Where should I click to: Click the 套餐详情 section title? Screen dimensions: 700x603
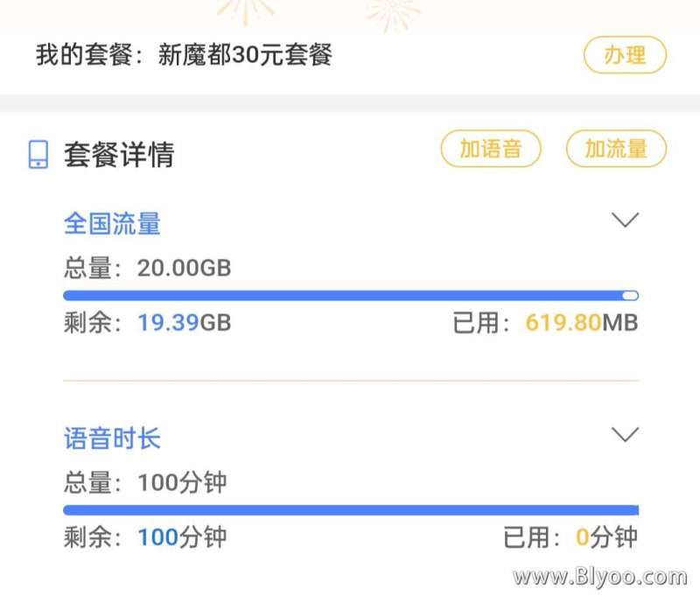point(119,155)
